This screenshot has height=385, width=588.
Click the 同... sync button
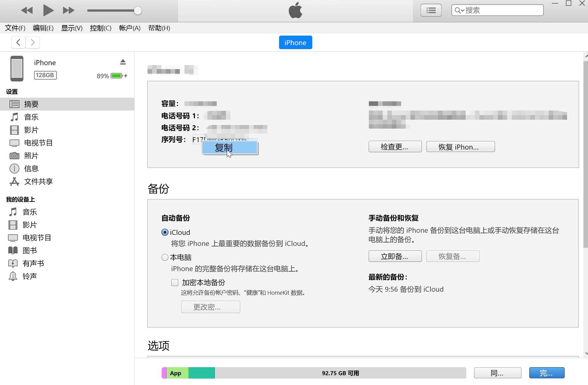point(497,373)
